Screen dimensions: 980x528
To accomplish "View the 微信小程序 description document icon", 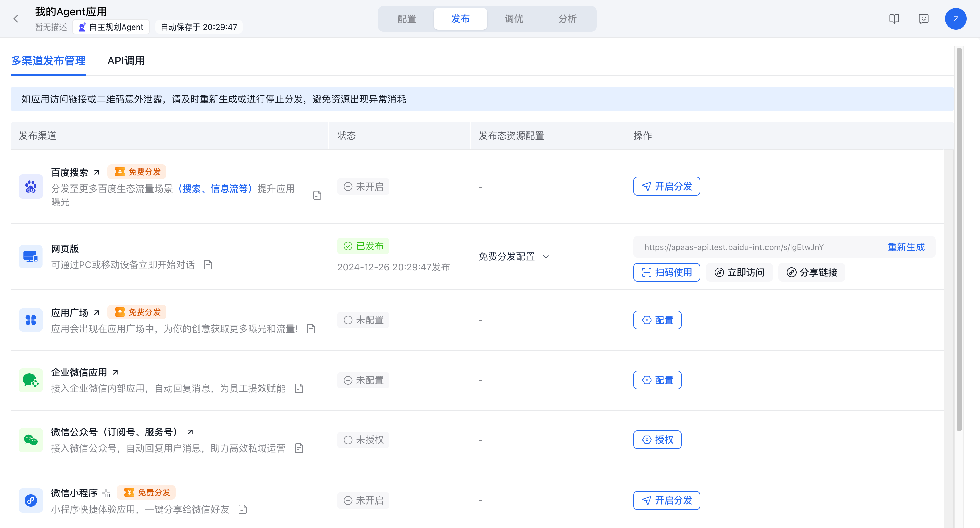I will pos(243,509).
